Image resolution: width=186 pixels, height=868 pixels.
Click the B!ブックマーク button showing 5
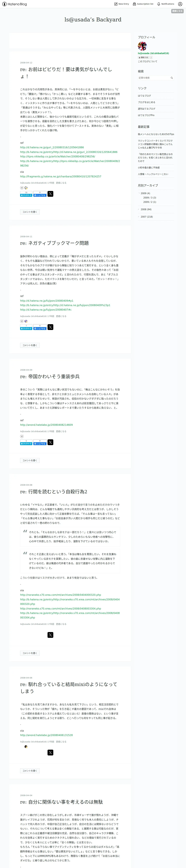click(26, 442)
